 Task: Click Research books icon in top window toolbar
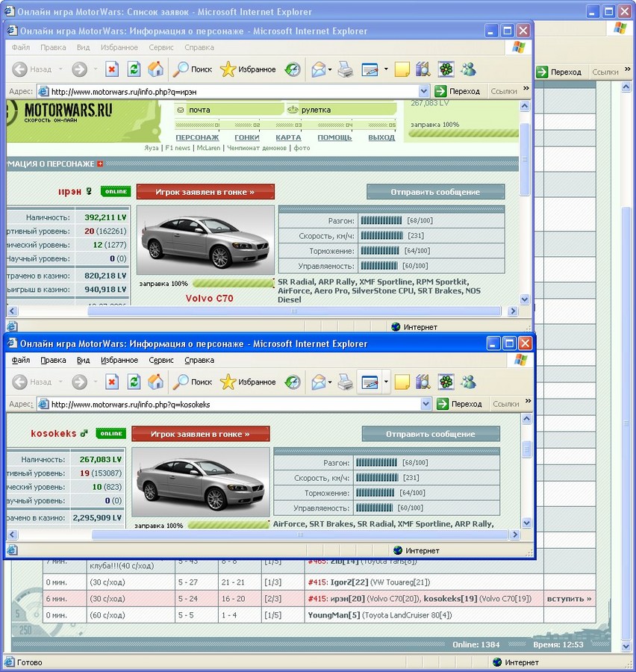pos(423,69)
